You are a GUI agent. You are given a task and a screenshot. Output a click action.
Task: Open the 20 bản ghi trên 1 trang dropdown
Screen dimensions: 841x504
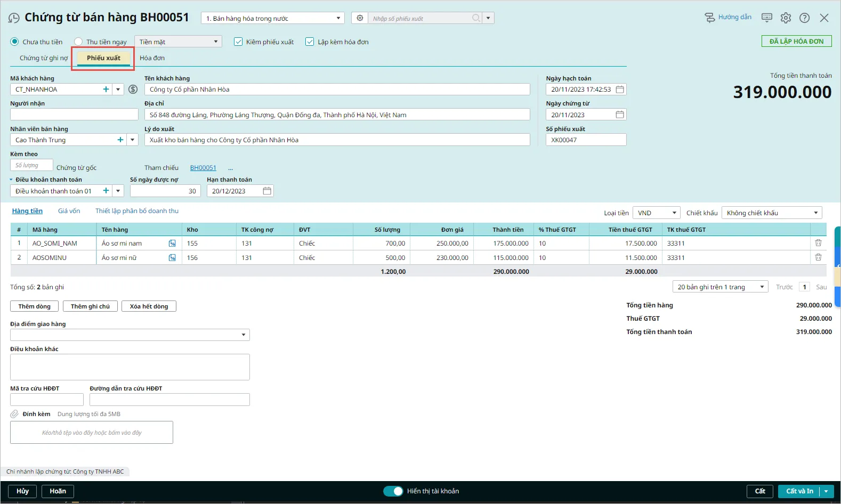coord(719,287)
